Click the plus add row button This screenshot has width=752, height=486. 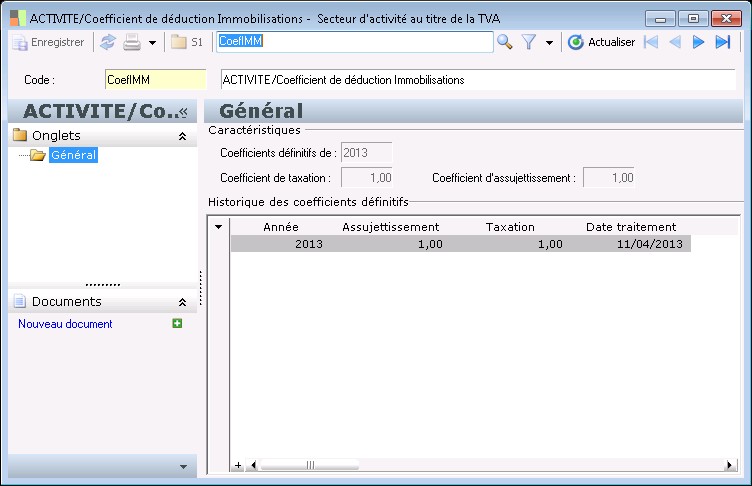(x=238, y=465)
